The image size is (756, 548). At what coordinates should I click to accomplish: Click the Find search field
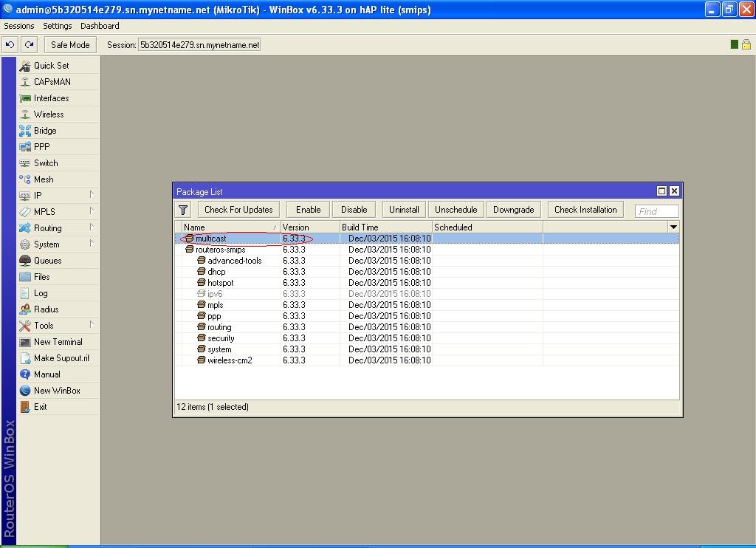click(x=656, y=211)
